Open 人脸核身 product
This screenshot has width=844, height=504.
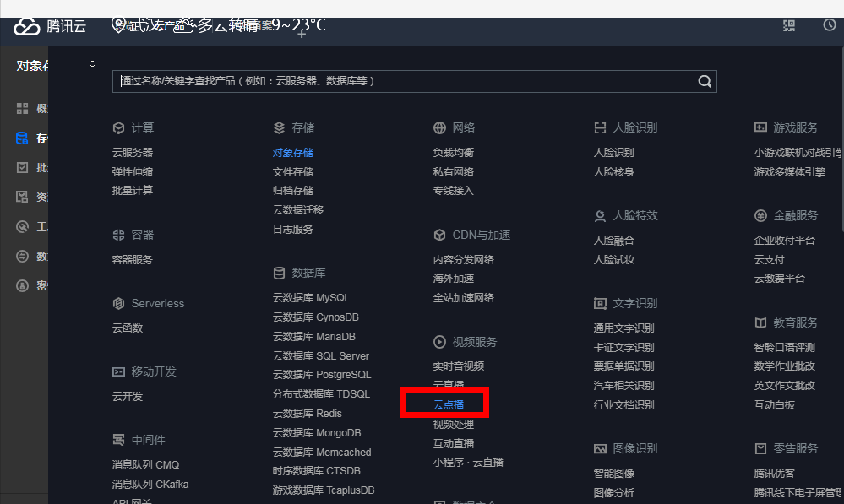[613, 171]
